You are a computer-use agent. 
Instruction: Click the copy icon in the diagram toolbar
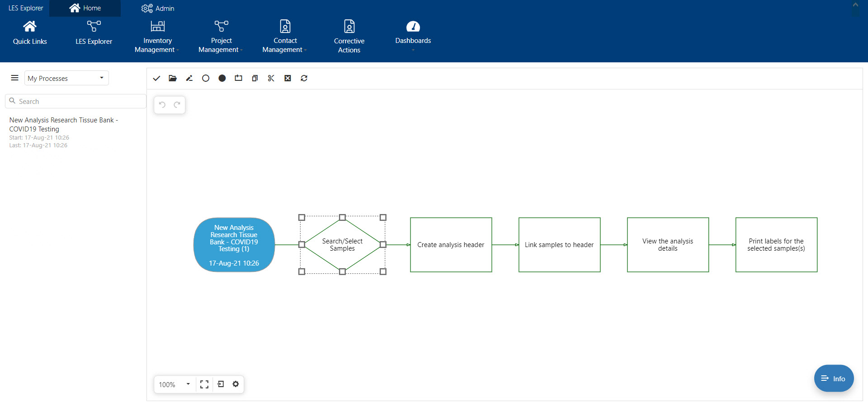click(255, 78)
